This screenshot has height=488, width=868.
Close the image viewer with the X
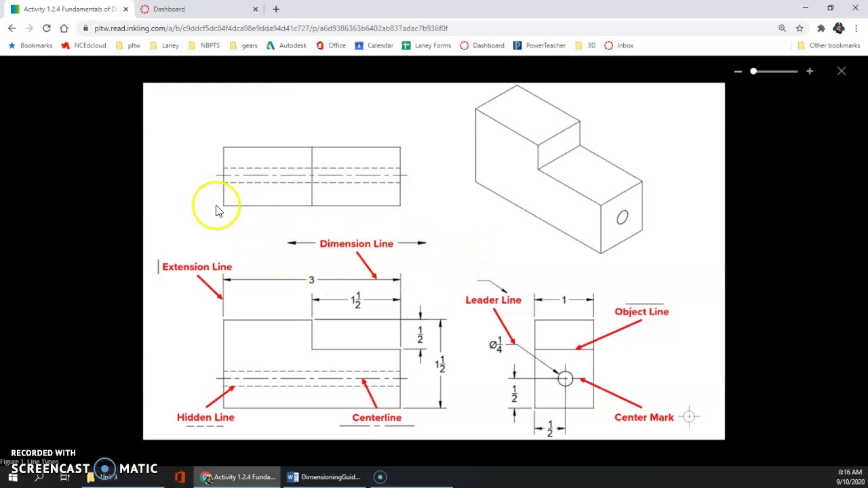click(842, 71)
